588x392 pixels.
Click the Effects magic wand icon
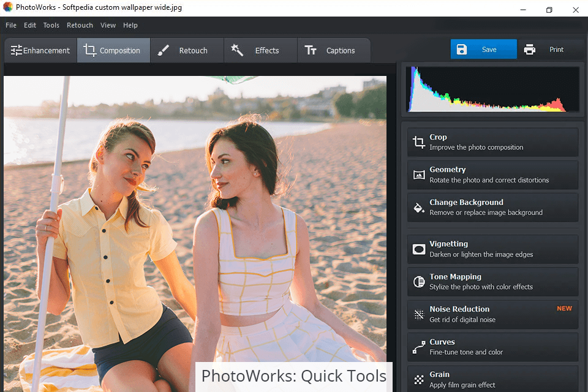pos(237,50)
